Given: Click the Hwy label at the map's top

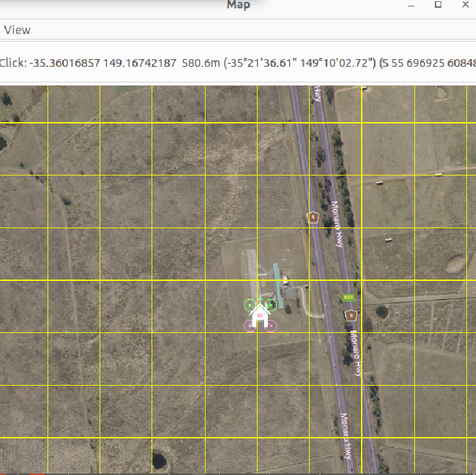Looking at the screenshot, I should [x=318, y=93].
